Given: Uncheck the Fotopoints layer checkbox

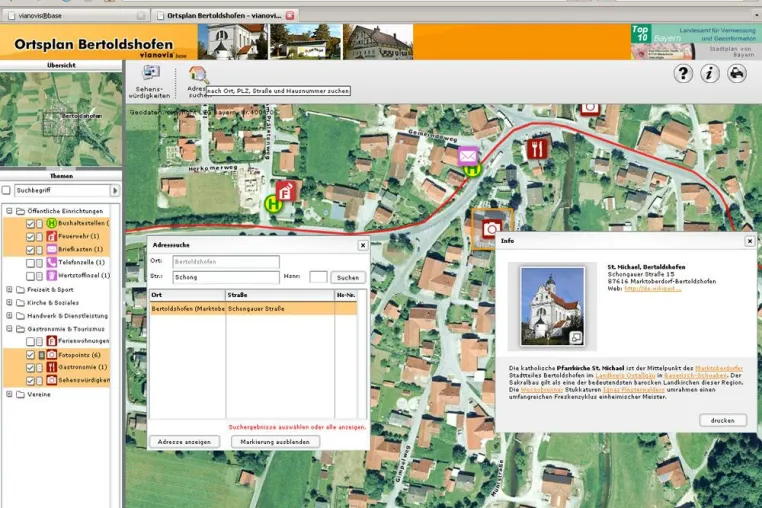Looking at the screenshot, I should pos(30,355).
